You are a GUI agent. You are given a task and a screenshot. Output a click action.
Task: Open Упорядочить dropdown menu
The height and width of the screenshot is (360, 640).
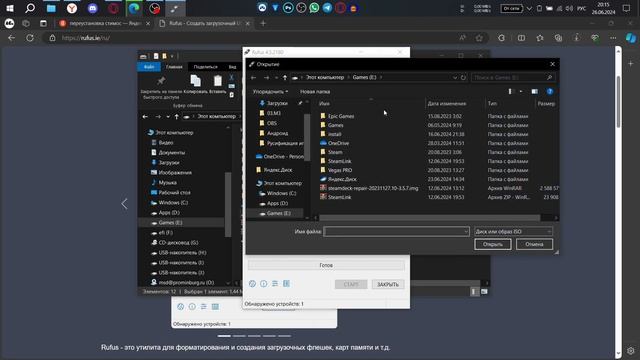[270, 92]
